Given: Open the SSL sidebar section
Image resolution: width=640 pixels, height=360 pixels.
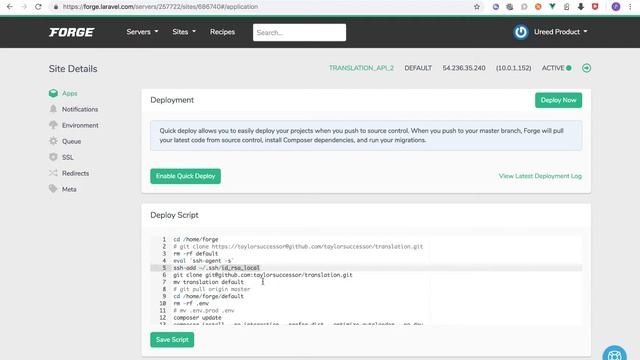Looking at the screenshot, I should click(x=68, y=157).
